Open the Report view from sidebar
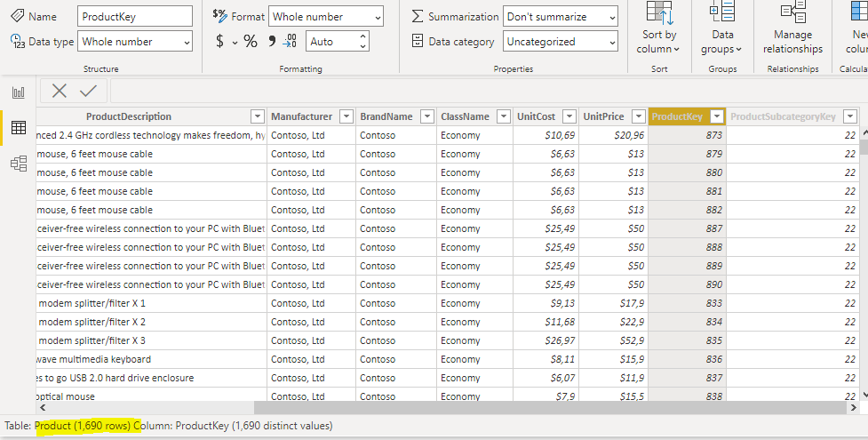The image size is (868, 440). (x=18, y=92)
